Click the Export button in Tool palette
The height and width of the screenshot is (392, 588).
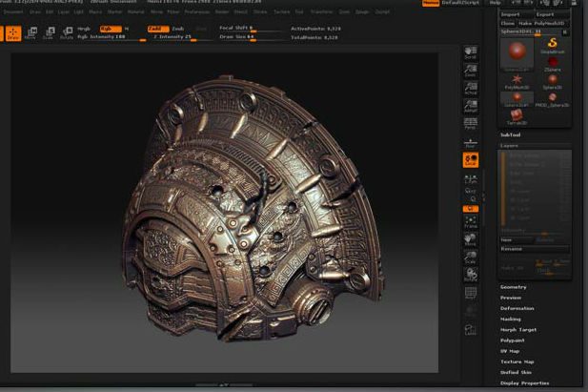pyautogui.click(x=553, y=14)
